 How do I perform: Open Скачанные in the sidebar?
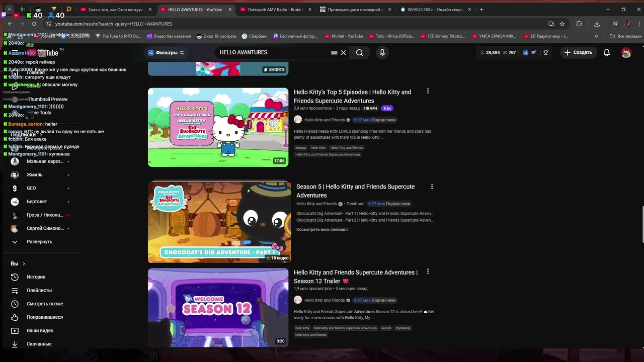[x=39, y=344]
